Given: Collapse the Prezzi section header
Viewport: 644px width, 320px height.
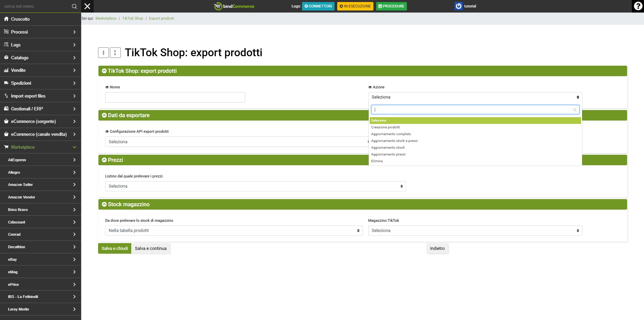Looking at the screenshot, I should click(x=105, y=160).
